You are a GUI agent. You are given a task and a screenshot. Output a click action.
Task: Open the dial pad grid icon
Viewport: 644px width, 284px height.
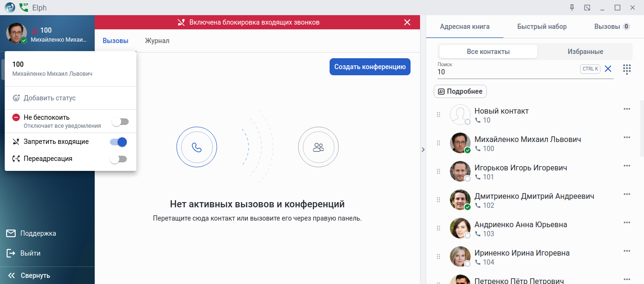pyautogui.click(x=627, y=69)
